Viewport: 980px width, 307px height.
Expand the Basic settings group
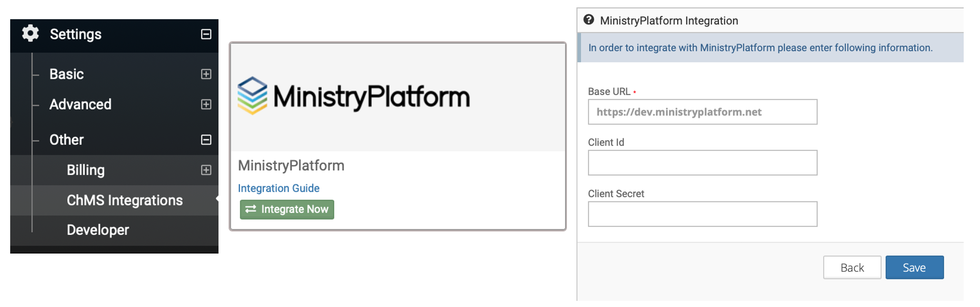[206, 74]
